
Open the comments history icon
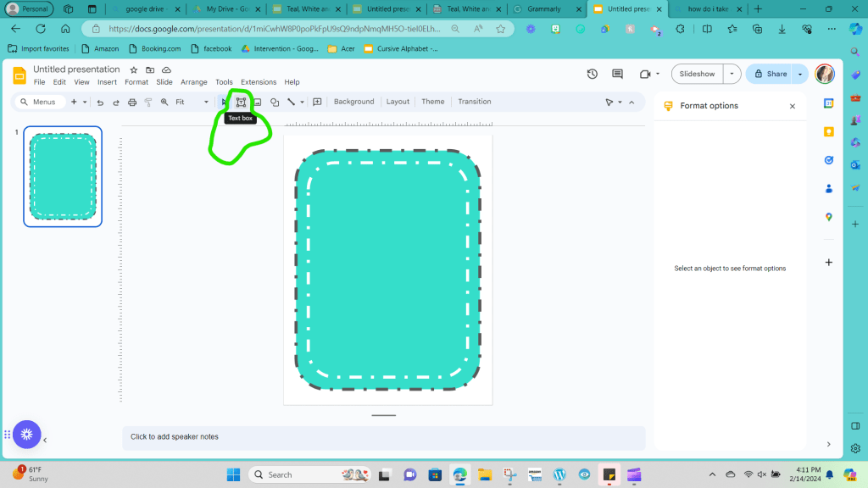(x=617, y=74)
